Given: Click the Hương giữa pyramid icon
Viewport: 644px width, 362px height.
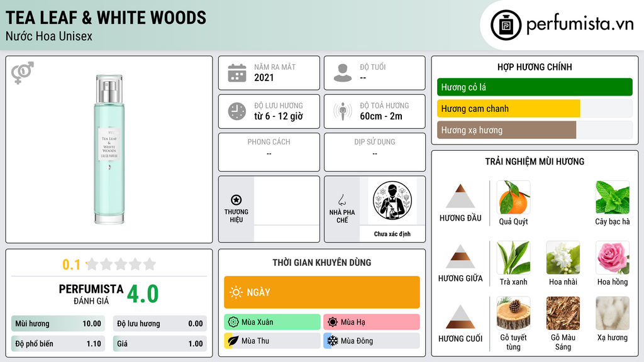Looking at the screenshot, I should (460, 256).
